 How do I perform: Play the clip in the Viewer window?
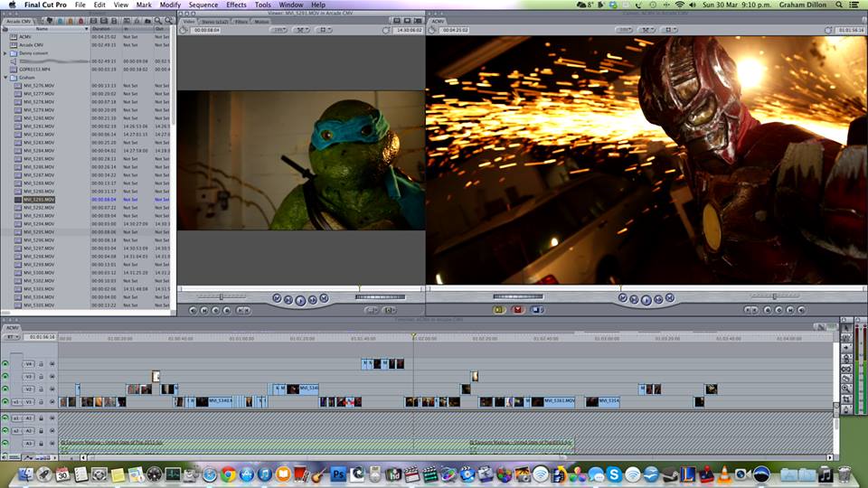[x=300, y=300]
